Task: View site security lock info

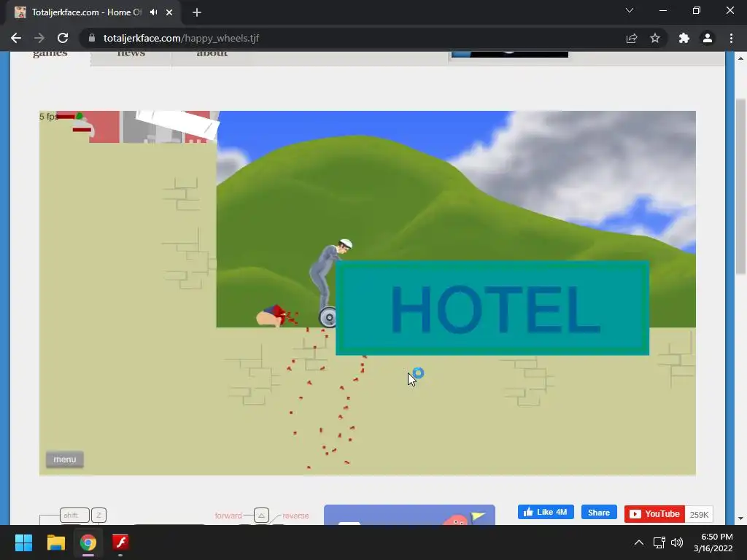Action: tap(92, 38)
